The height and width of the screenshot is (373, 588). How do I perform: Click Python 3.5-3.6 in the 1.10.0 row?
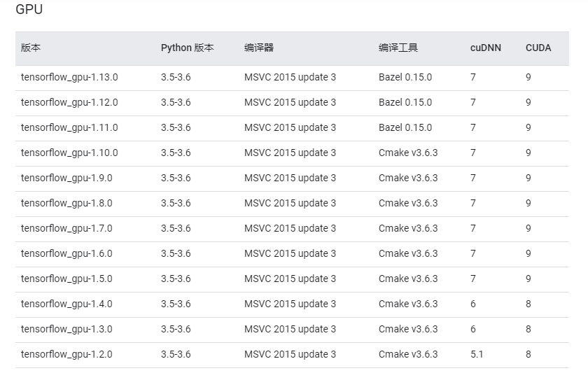(x=176, y=153)
